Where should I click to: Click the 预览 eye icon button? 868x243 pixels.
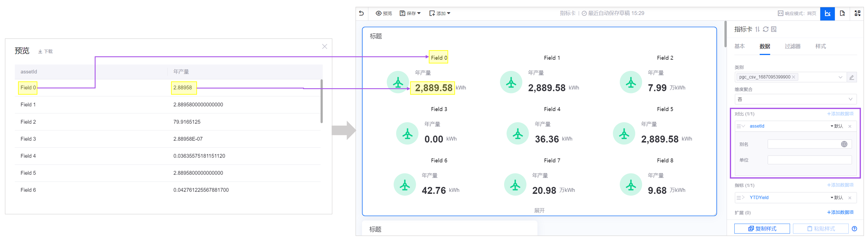click(384, 13)
